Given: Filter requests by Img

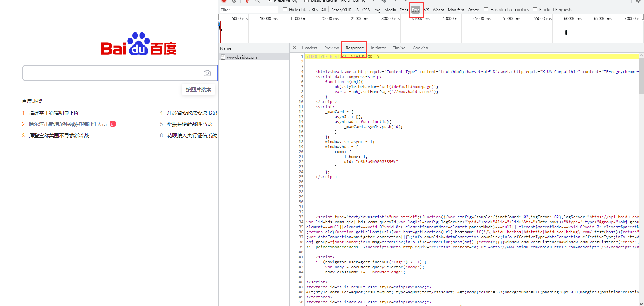Looking at the screenshot, I should pyautogui.click(x=377, y=10).
